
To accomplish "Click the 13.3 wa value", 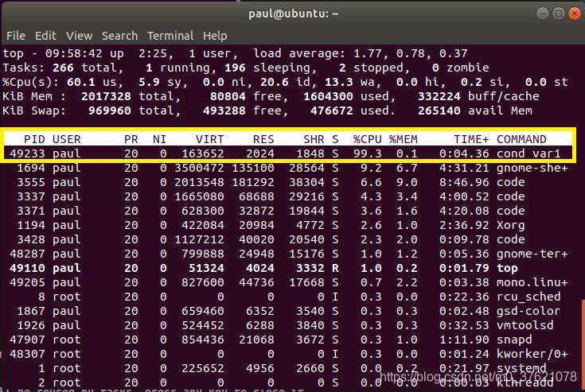I will pos(339,83).
